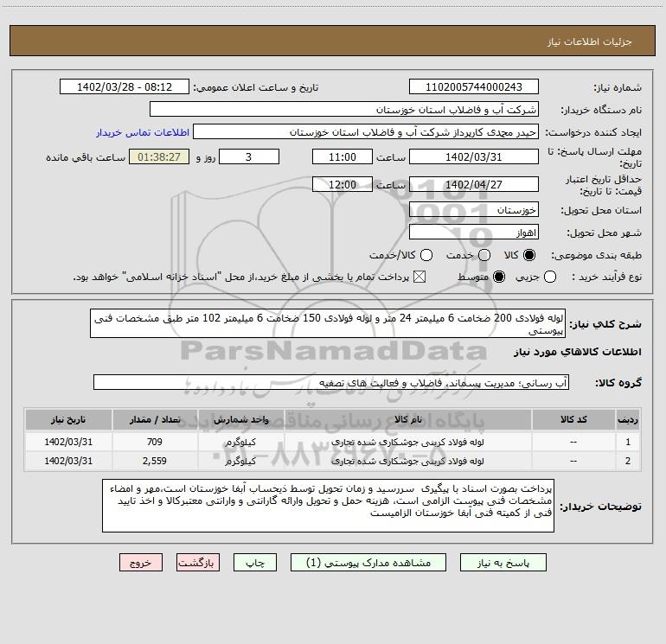666x644 pixels.
Task: Select the جزیی purchase type radio
Action: point(550,277)
